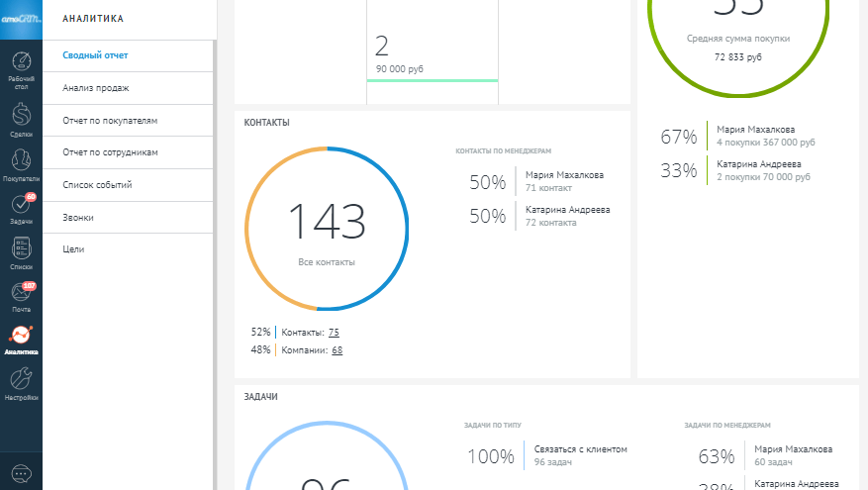This screenshot has width=868, height=490.
Task: Go to Звонки report
Action: 78,218
